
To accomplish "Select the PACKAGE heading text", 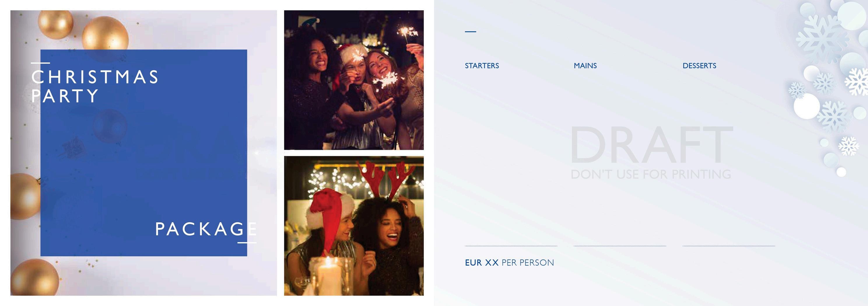I will point(206,229).
